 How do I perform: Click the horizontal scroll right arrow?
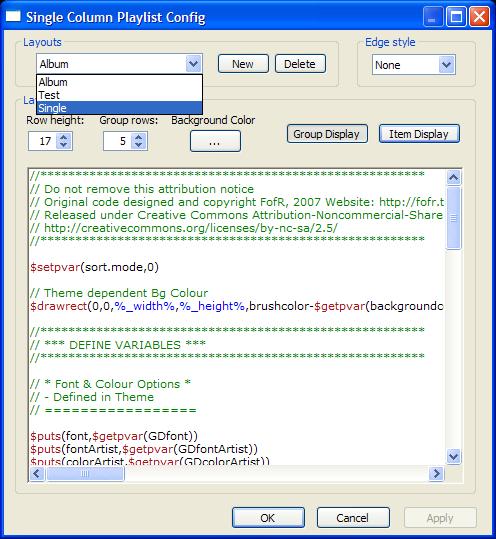[437, 474]
